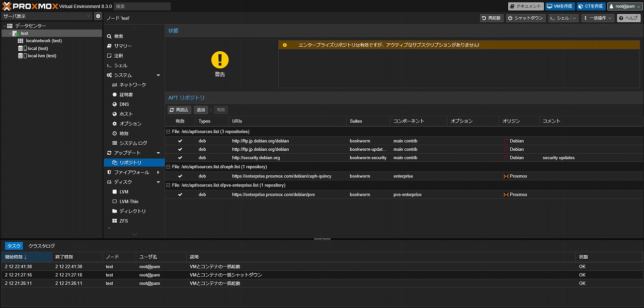Screen dimensions: 644x308
Task: Click enabled checkmark of bookworm-updates row
Action: 180,149
